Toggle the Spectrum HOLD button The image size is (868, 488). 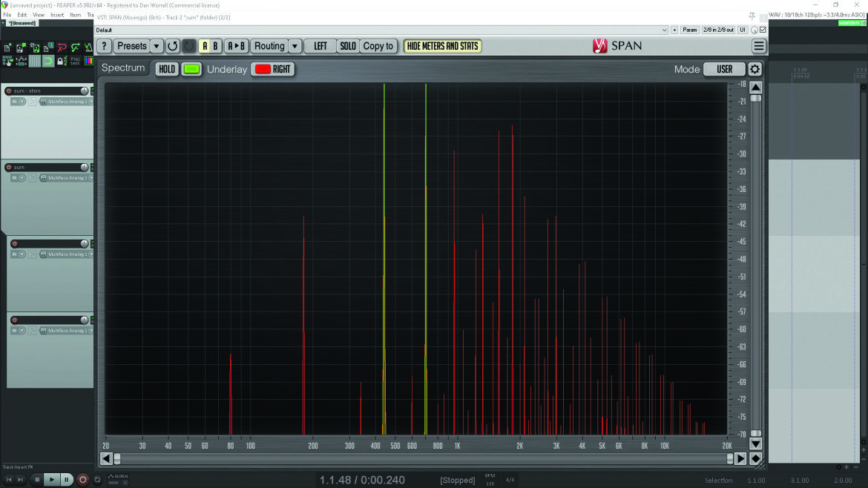click(x=167, y=69)
